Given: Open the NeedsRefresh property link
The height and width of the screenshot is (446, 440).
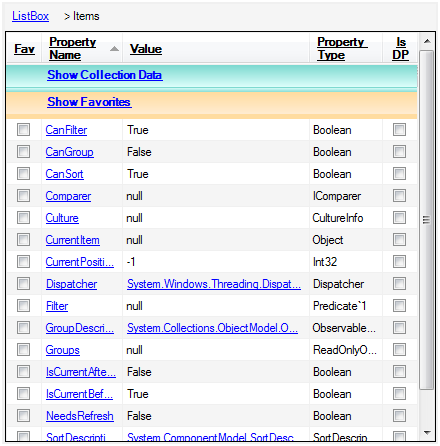Looking at the screenshot, I should [x=80, y=416].
